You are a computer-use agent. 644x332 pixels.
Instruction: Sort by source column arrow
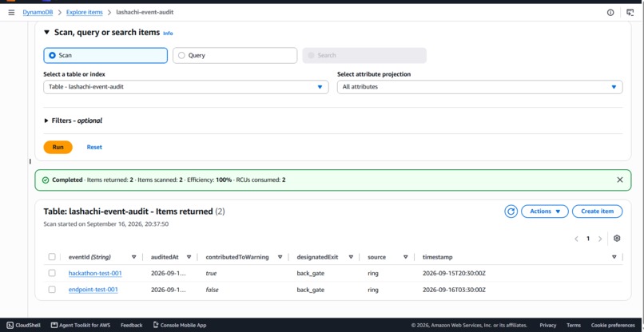405,257
